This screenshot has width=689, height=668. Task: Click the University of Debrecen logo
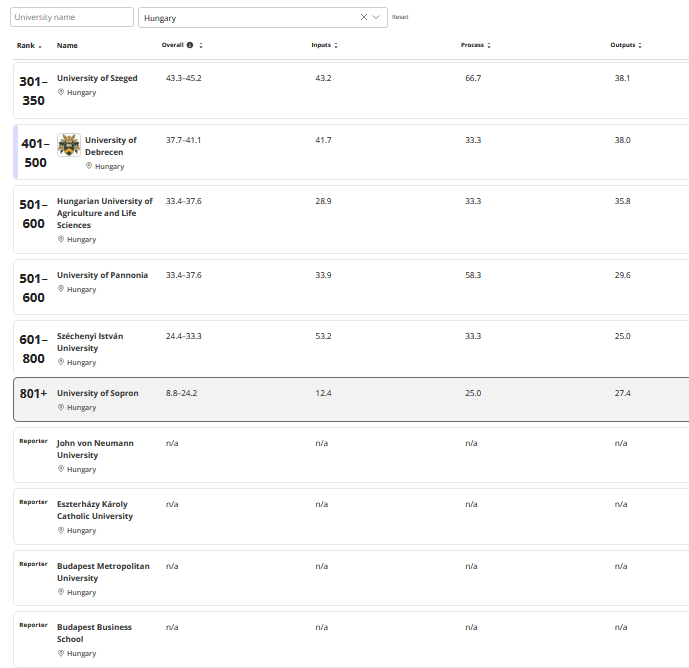[x=69, y=145]
